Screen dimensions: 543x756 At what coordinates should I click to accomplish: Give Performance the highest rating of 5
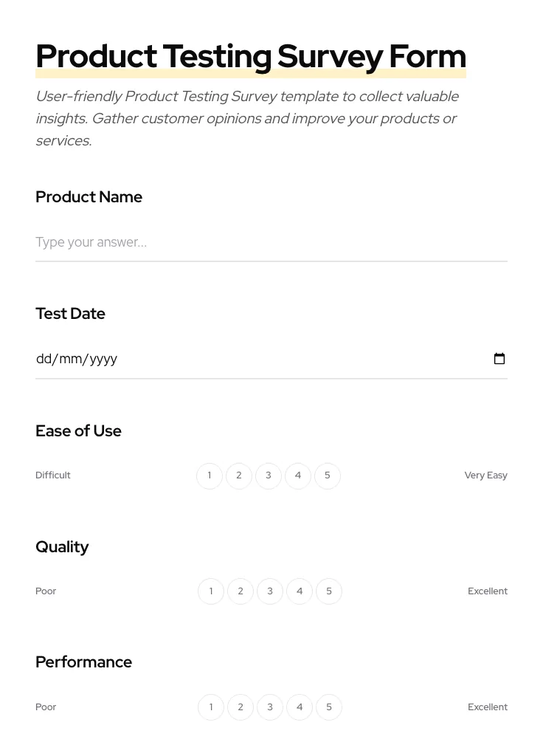pyautogui.click(x=328, y=707)
